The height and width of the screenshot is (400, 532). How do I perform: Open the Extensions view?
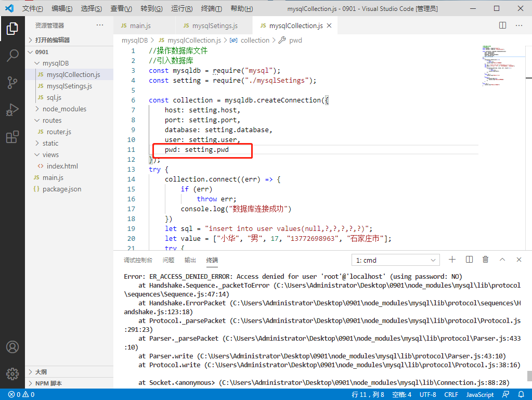(x=12, y=137)
